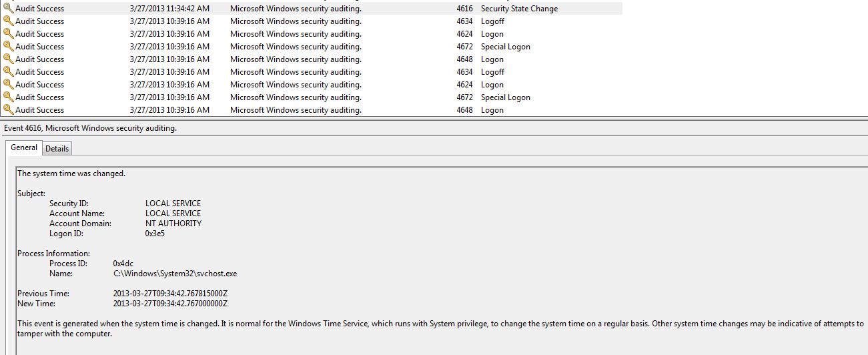Click the 'Security ID:' label
Viewport: 868px width, 355px height.
pos(69,204)
